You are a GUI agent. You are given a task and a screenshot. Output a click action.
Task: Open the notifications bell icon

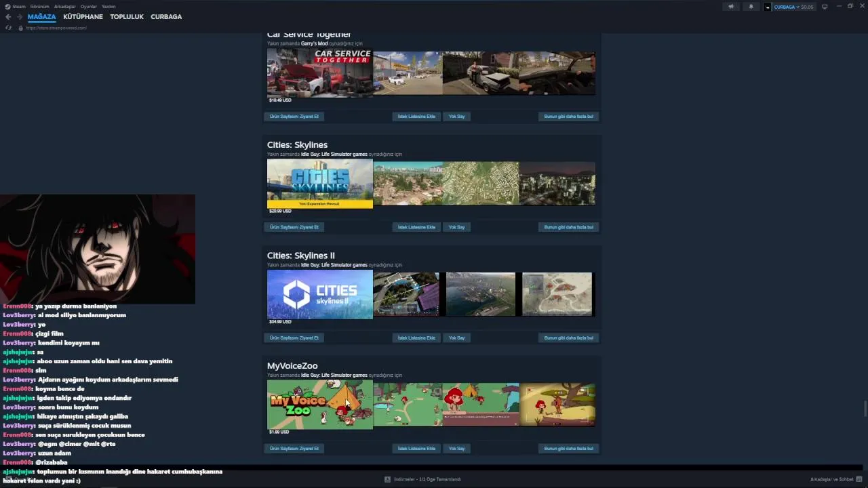[x=751, y=7]
